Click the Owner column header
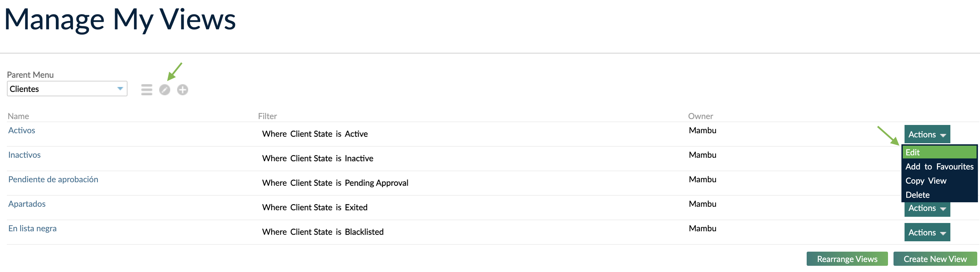This screenshot has width=980, height=272. tap(701, 116)
